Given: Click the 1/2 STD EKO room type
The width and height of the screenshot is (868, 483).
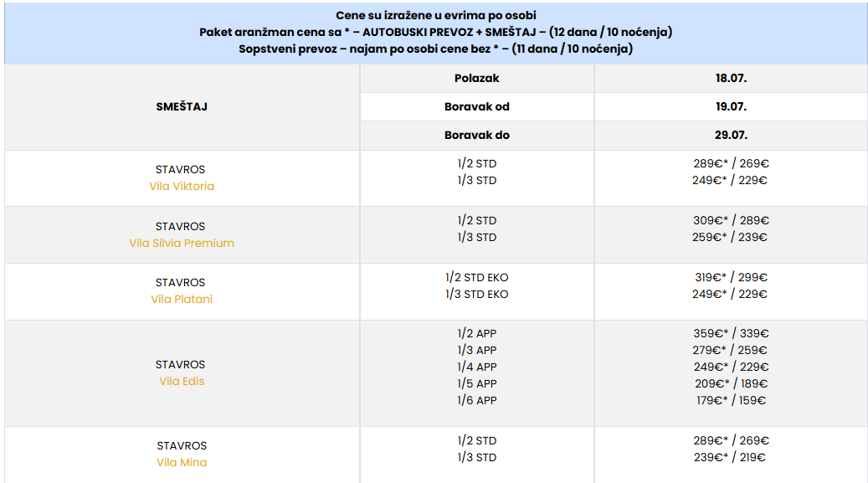Looking at the screenshot, I should click(x=476, y=277).
